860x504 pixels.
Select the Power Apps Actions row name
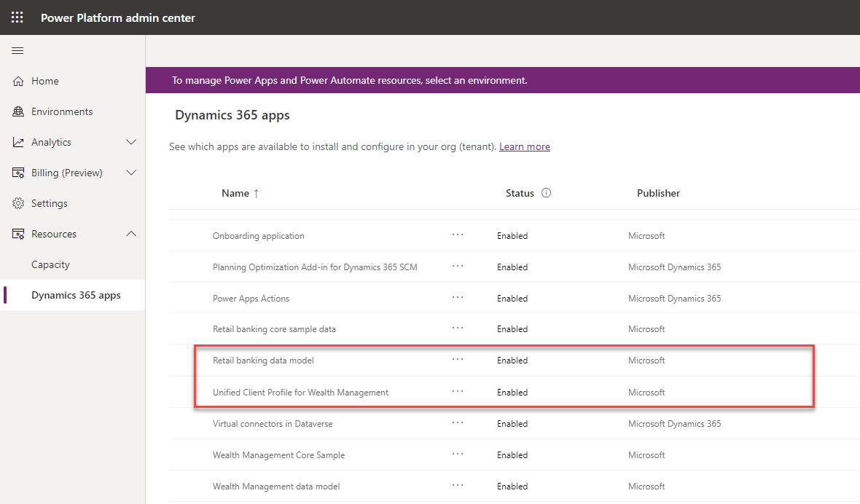click(251, 299)
